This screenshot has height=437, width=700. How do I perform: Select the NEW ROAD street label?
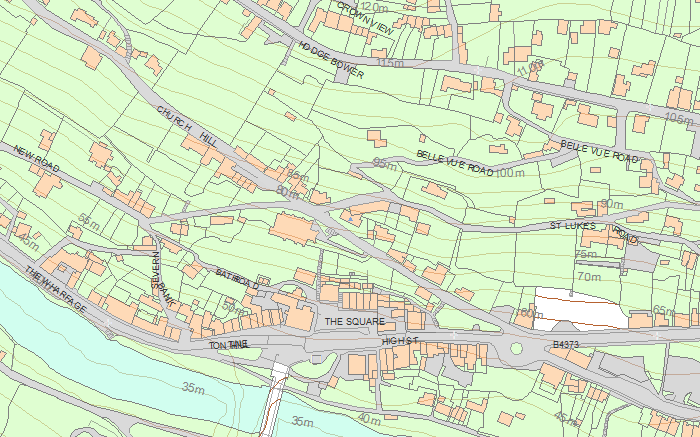[x=37, y=158]
